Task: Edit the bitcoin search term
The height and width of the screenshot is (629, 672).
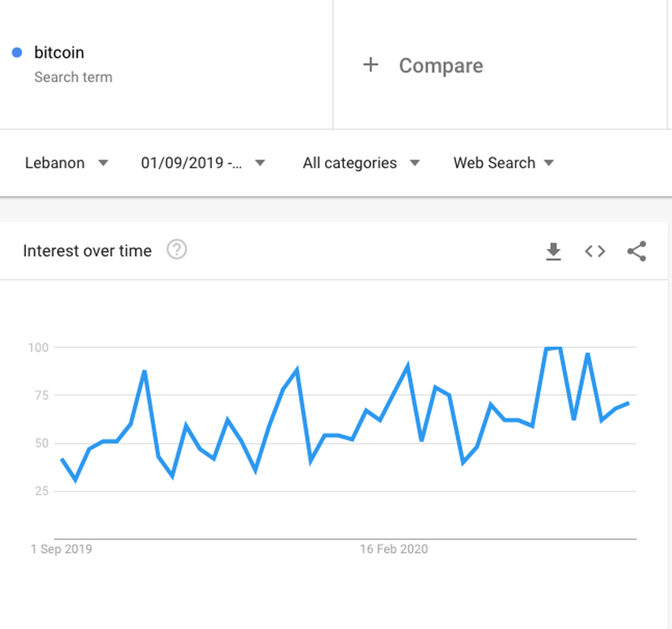Action: pyautogui.click(x=59, y=53)
